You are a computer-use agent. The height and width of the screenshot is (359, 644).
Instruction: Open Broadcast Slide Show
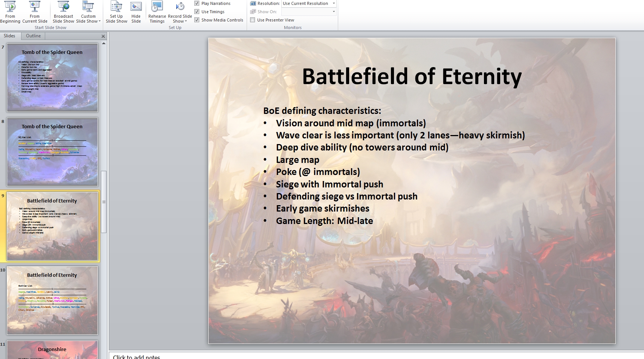pyautogui.click(x=63, y=12)
